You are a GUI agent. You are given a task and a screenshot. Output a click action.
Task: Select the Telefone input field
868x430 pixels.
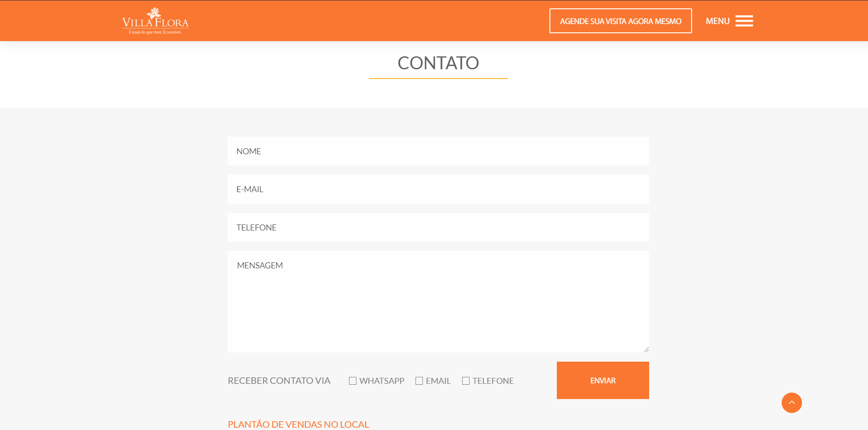pyautogui.click(x=438, y=227)
